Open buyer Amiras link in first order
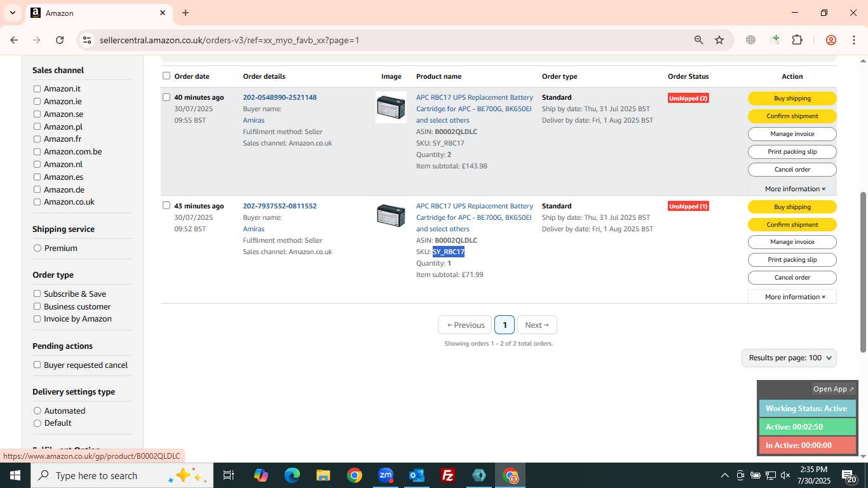 (254, 120)
